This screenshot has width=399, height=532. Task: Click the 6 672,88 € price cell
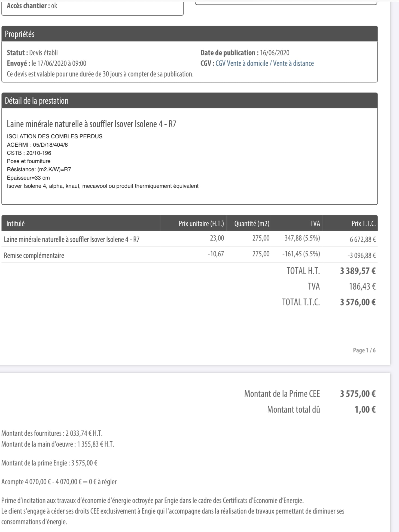[x=363, y=239]
